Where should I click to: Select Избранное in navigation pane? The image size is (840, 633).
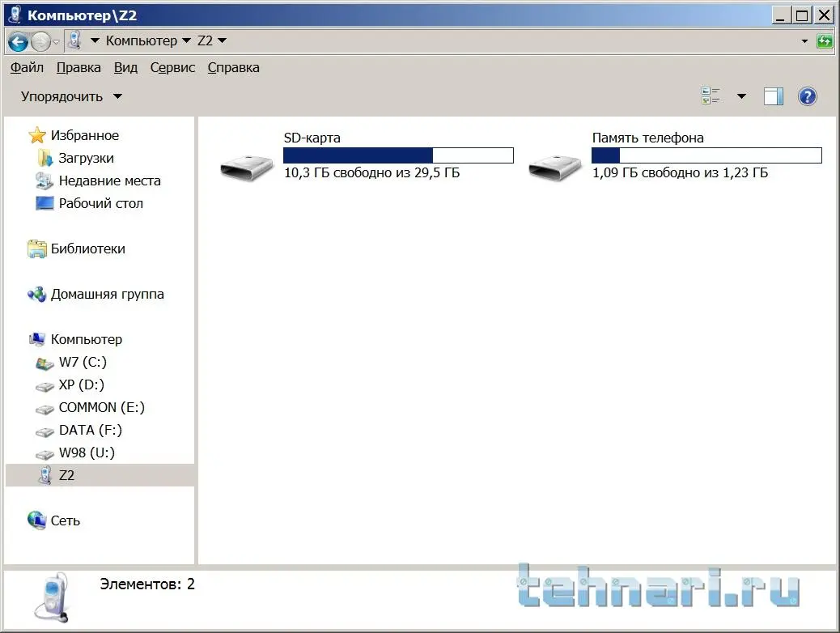tap(85, 135)
